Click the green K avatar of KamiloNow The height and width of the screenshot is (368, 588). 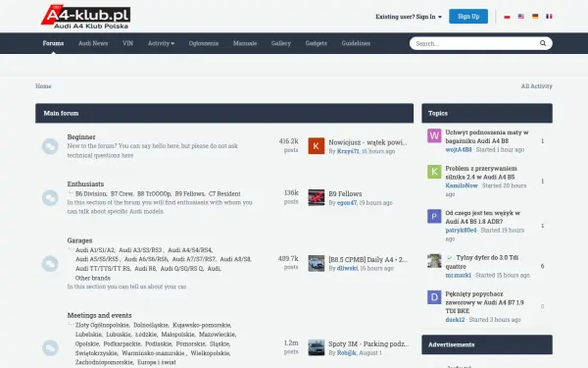[434, 172]
